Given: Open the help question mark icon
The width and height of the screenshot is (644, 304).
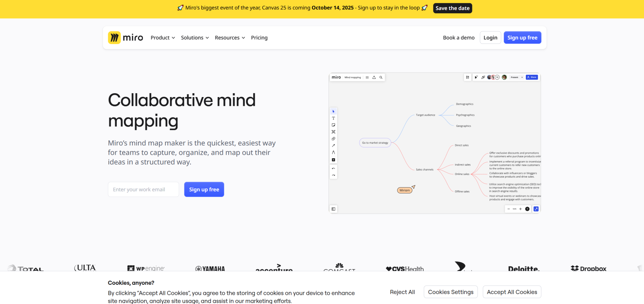Looking at the screenshot, I should click(527, 209).
